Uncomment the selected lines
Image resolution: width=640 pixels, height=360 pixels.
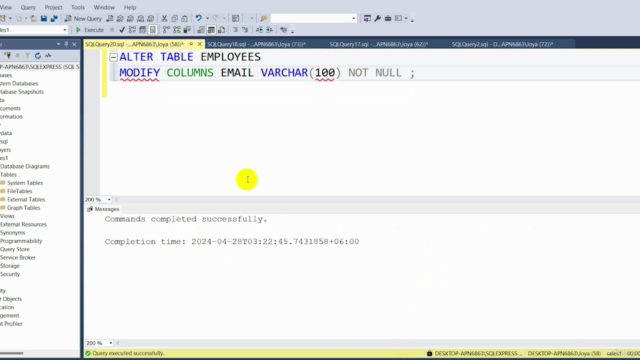click(x=245, y=30)
